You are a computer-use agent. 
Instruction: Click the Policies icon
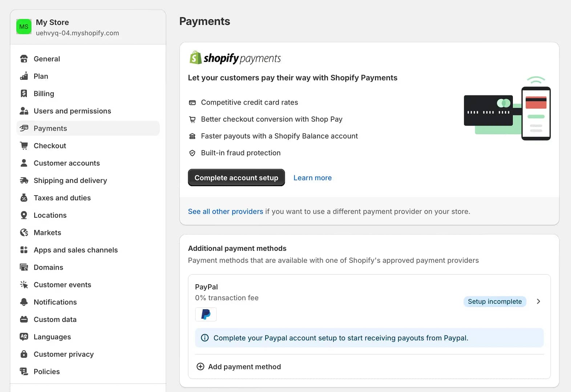[x=24, y=372]
